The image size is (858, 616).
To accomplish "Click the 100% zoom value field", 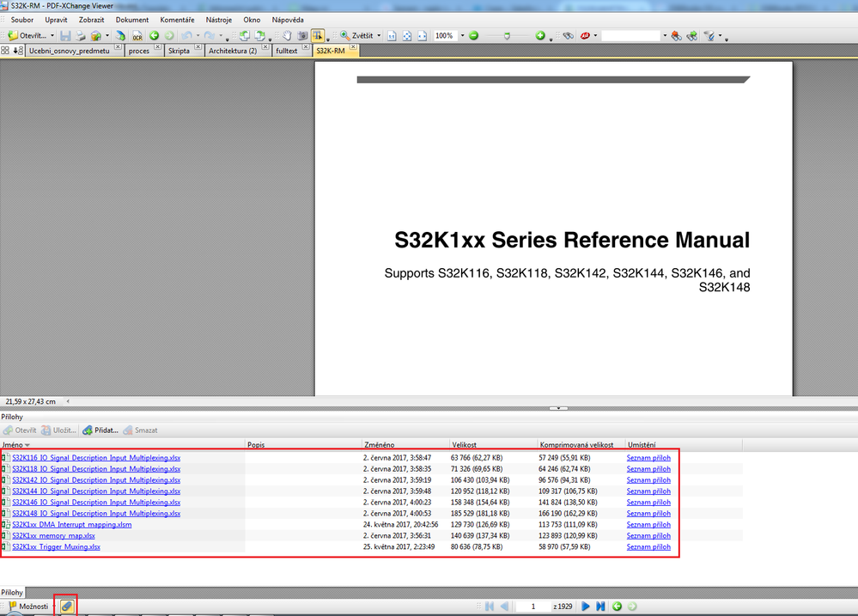I will coord(446,35).
